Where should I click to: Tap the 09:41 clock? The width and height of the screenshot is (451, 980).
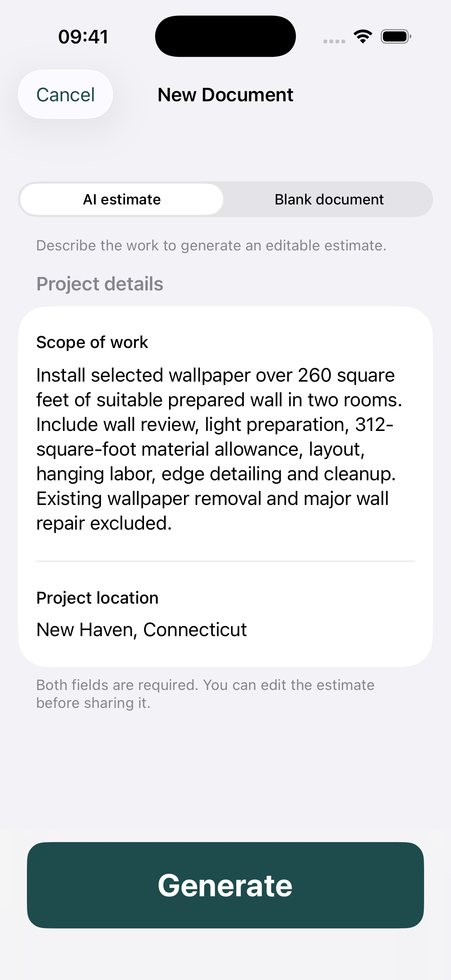[83, 37]
